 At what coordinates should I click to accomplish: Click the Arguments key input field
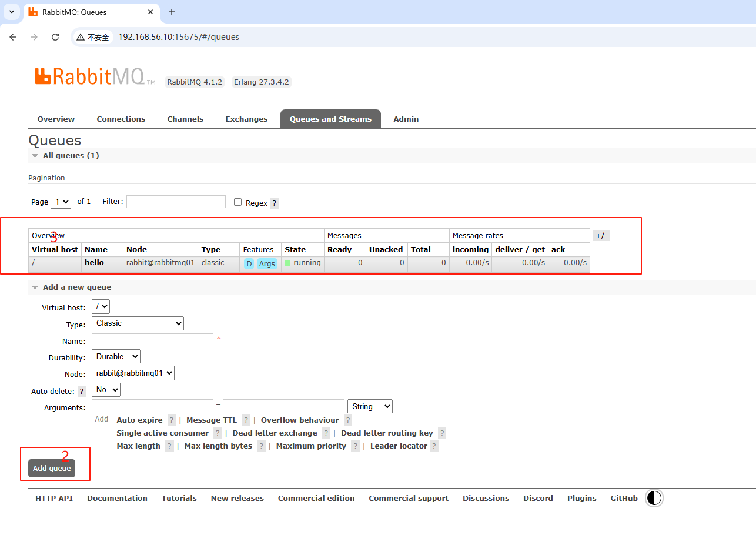[152, 406]
